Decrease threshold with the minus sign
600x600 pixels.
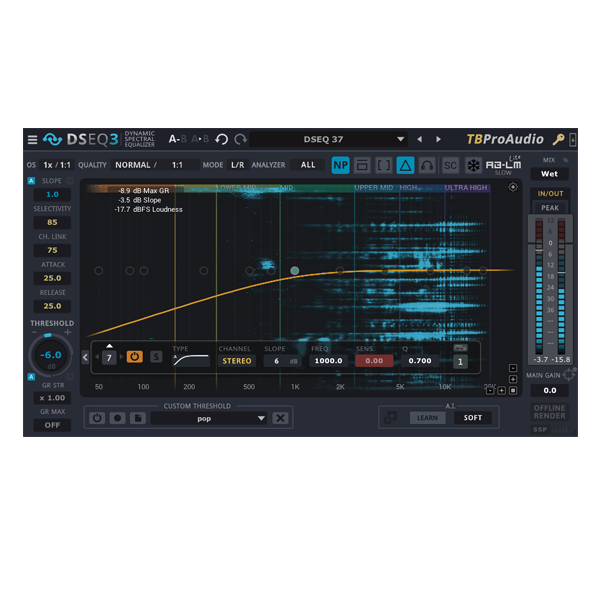(x=34, y=332)
